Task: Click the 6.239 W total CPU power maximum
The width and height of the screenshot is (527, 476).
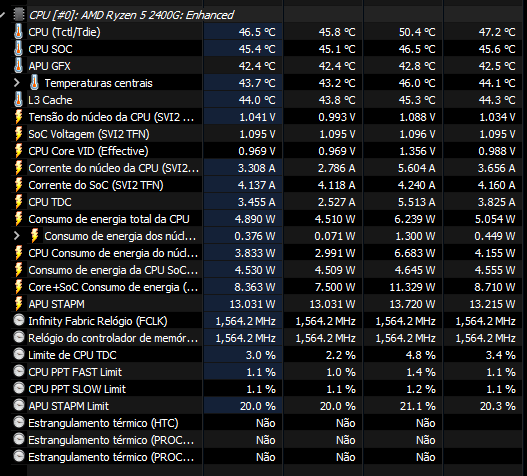Action: coord(415,219)
